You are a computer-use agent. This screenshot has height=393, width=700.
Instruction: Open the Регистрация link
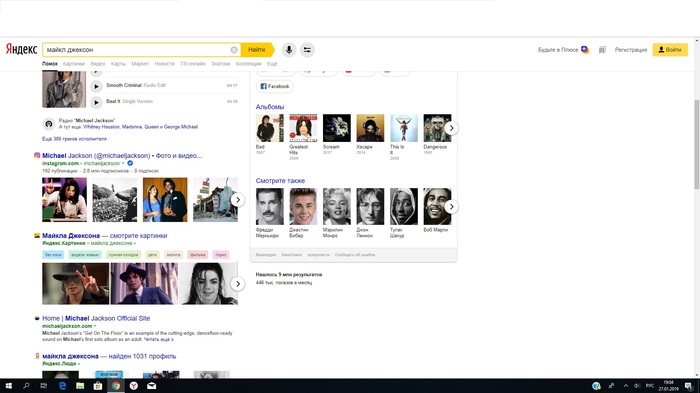coord(630,50)
